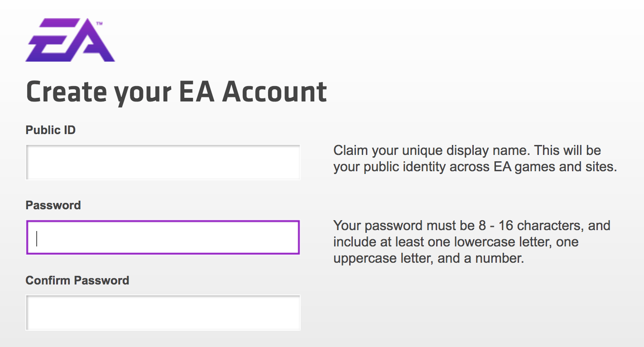Click the Confirm Password field label
644x347 pixels.
tap(77, 280)
